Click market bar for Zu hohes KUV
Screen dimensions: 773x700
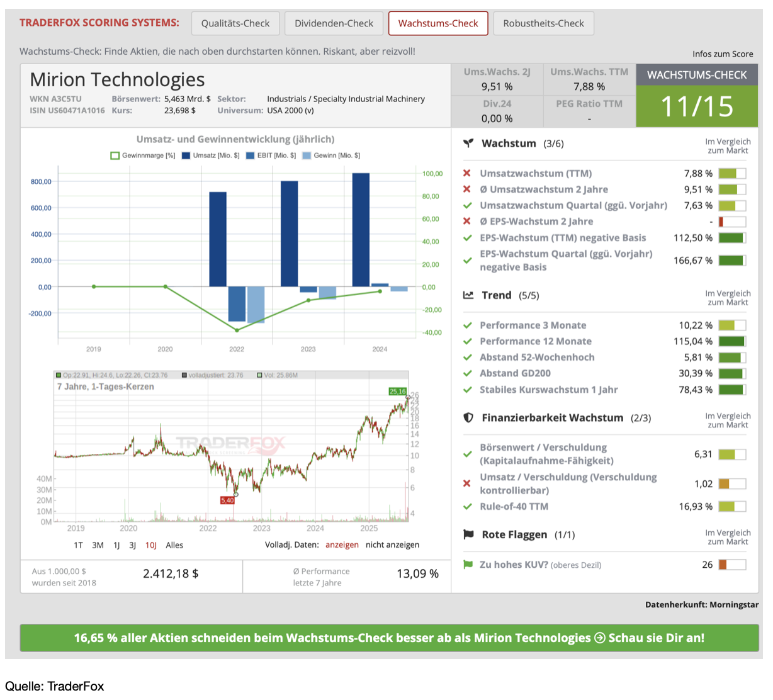coord(732,565)
